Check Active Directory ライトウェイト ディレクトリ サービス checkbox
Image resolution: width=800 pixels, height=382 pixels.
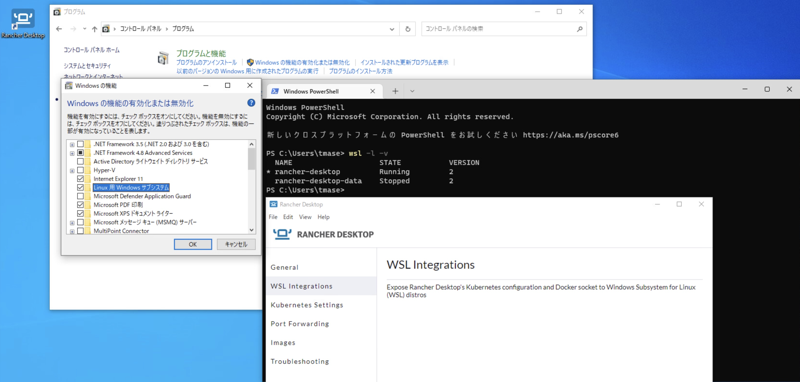click(x=81, y=162)
